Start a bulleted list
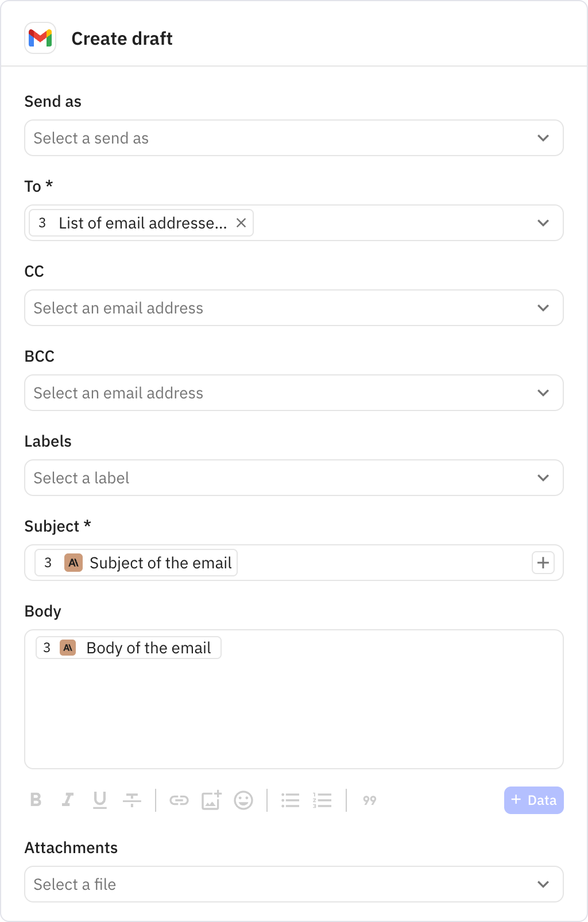 tap(291, 800)
